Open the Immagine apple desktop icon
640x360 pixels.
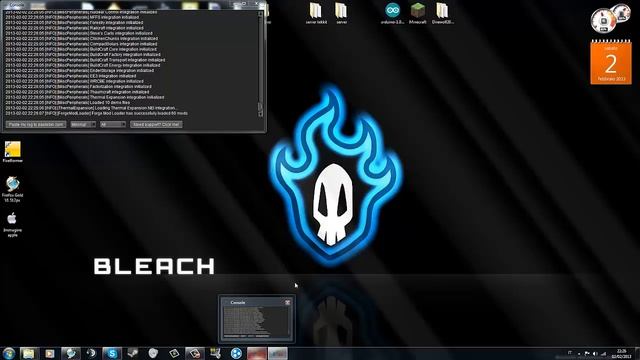coord(12,224)
